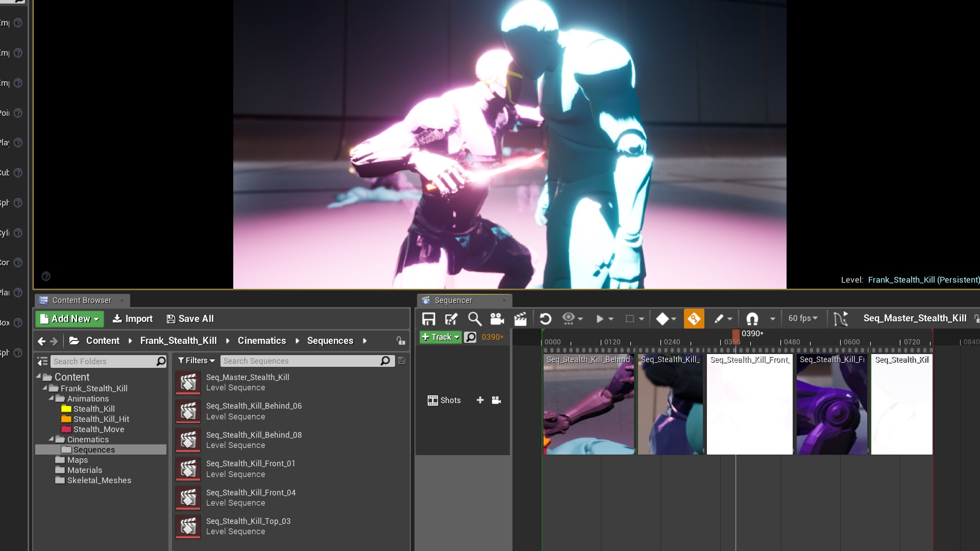
Task: Select Seq_Stealth_Kill_Behind shot thumbnail
Action: [x=589, y=404]
